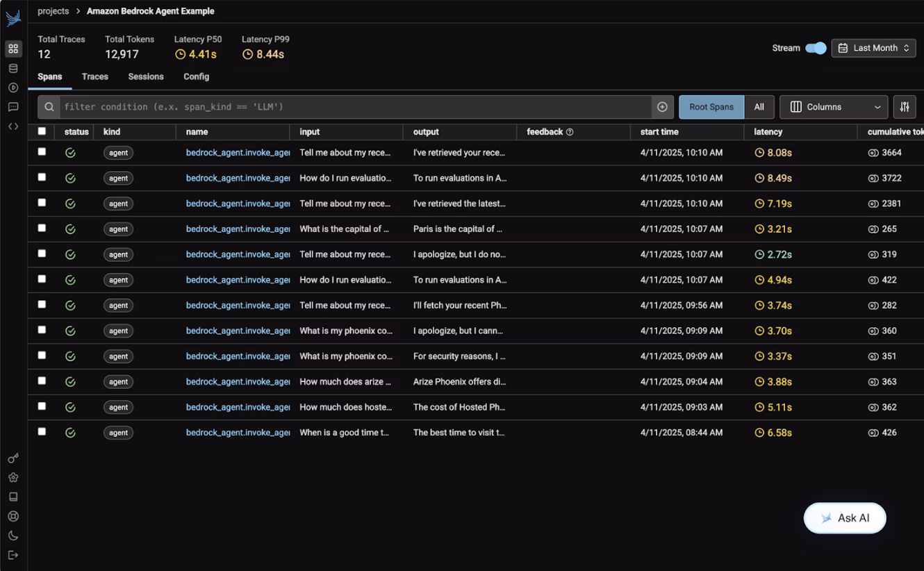Select the Root Spans filter button
Image resolution: width=924 pixels, height=571 pixels.
pyautogui.click(x=711, y=107)
